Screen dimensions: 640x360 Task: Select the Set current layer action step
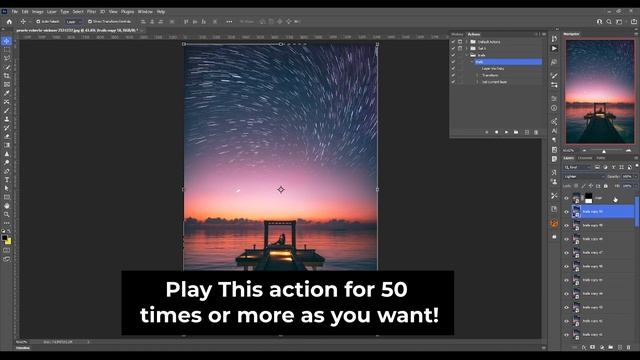(494, 82)
